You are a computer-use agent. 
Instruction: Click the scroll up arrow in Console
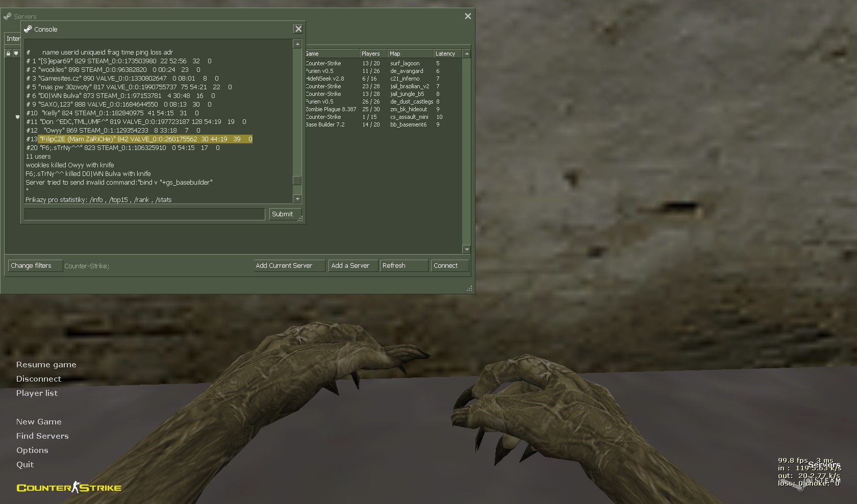tap(297, 44)
